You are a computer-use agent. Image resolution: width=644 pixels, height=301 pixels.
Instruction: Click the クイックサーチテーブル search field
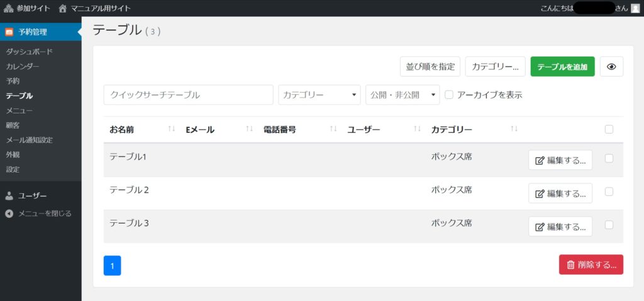pyautogui.click(x=188, y=95)
